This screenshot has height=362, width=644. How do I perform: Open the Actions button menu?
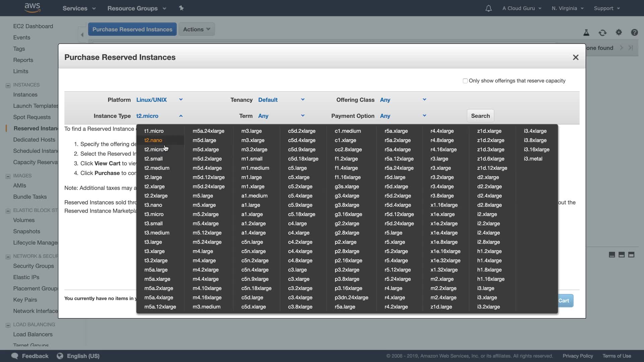coord(197,29)
